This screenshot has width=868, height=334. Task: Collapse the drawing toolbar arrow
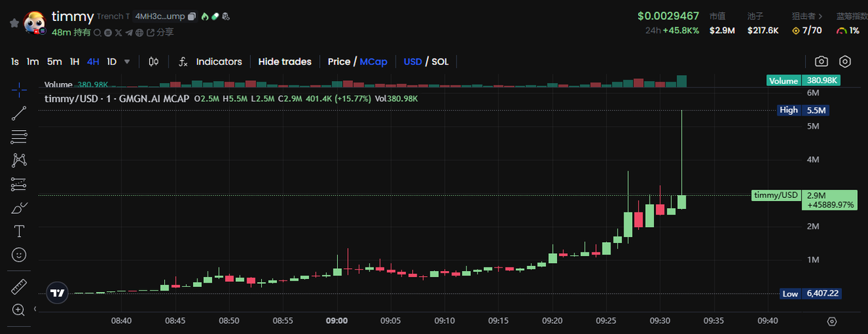(35, 309)
